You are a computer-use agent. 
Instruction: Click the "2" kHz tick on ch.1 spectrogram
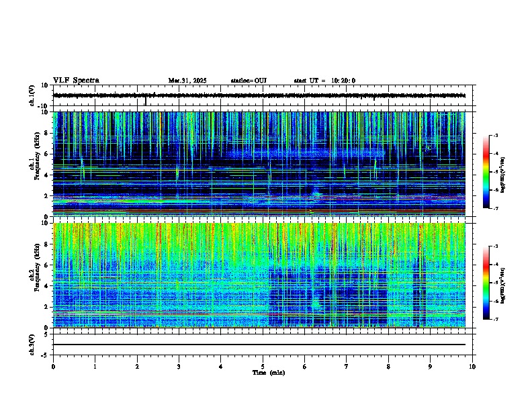click(x=47, y=195)
